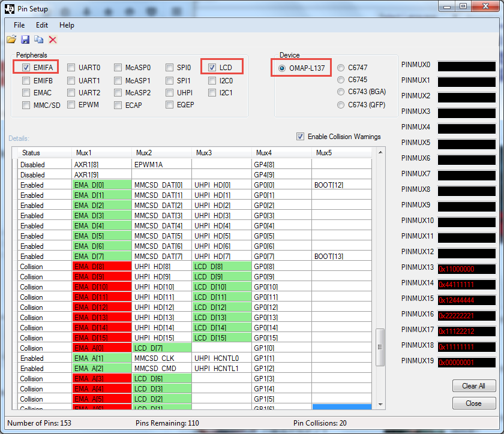Enable the UHPI checkbox

[x=169, y=93]
